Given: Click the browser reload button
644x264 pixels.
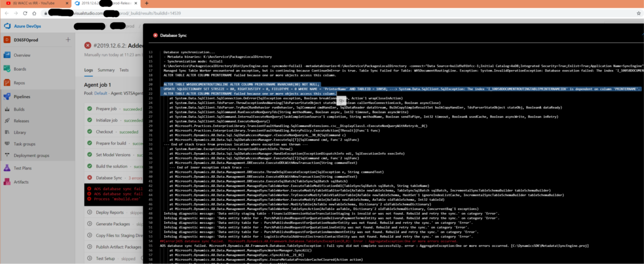Looking at the screenshot, I should (25, 13).
